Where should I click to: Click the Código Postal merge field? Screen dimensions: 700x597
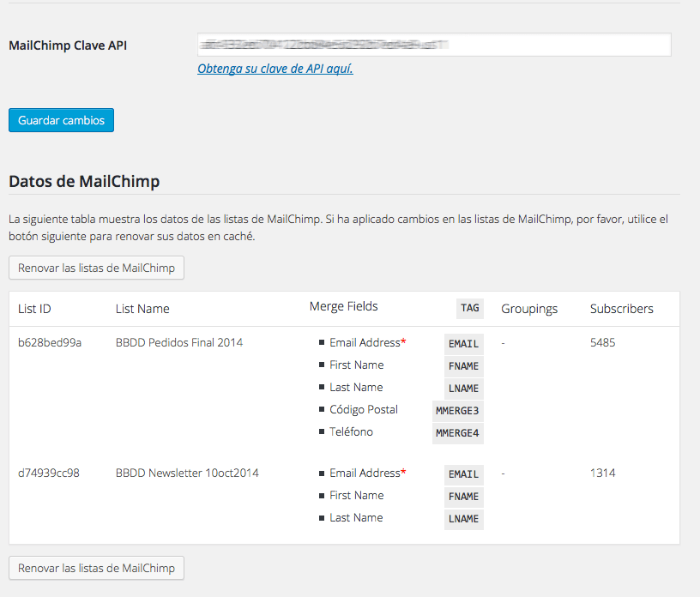[364, 409]
